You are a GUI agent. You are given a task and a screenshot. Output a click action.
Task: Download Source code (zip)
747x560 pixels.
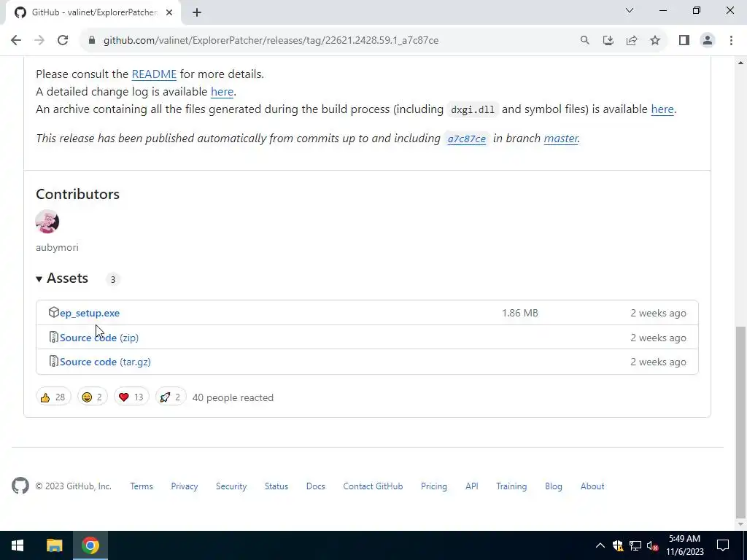click(99, 338)
